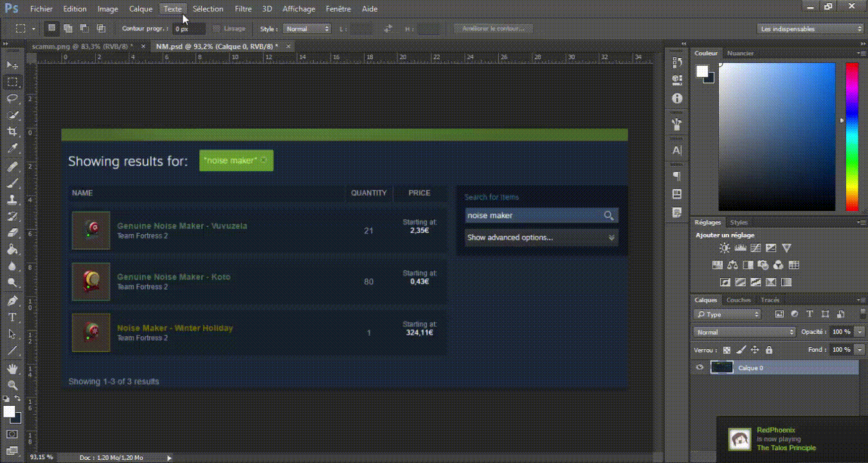This screenshot has height=463, width=868.
Task: Toggle Lock position for layer
Action: click(x=755, y=350)
